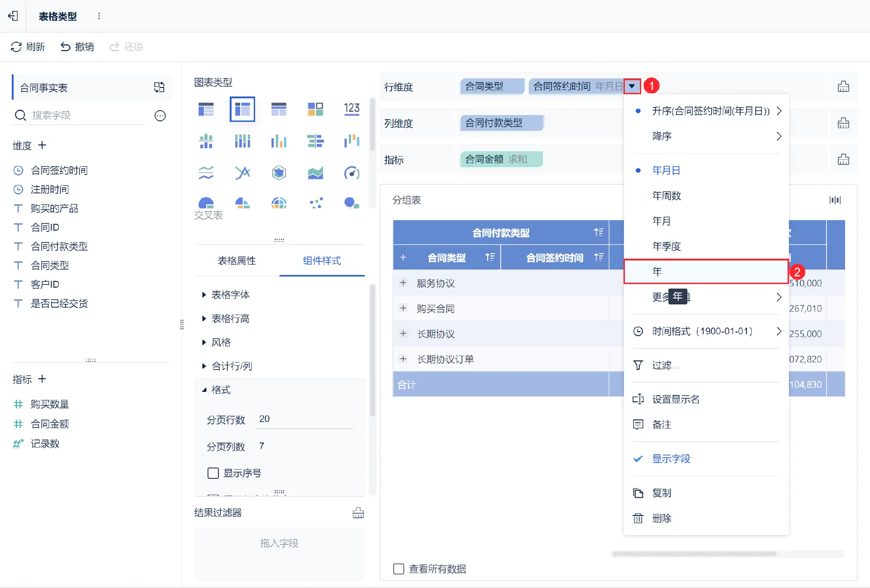Clear column dimensions with its eraser icon
The image size is (870, 588).
[843, 123]
